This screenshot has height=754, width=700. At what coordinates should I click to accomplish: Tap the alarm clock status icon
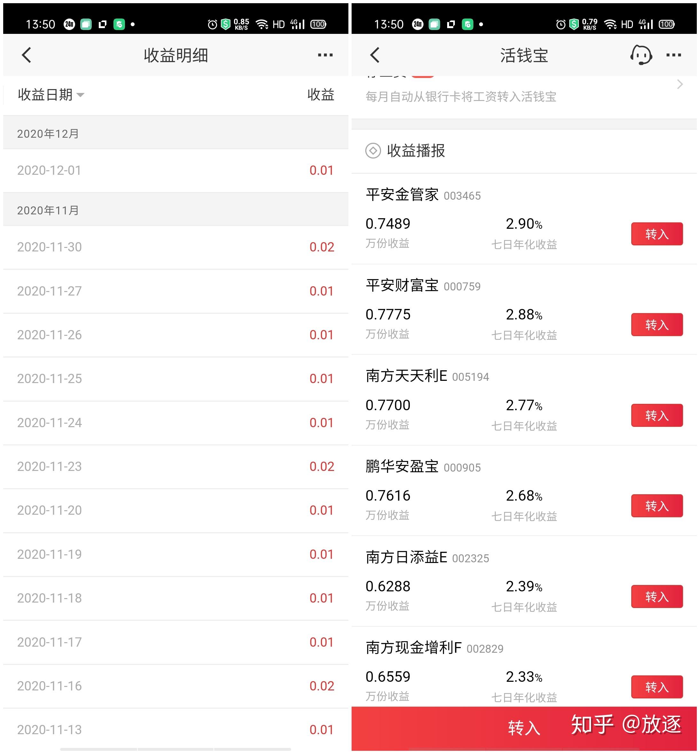[x=212, y=25]
